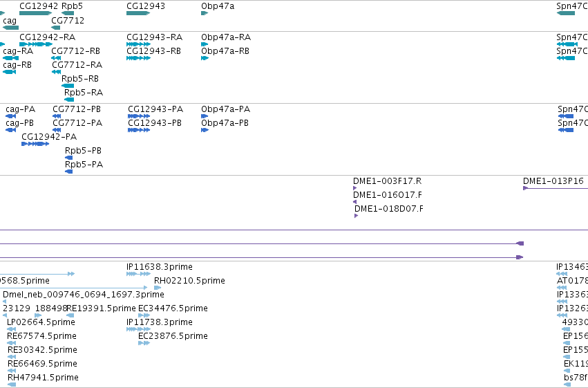Select the cag-PB protein label
The image size is (588, 388).
tap(19, 123)
